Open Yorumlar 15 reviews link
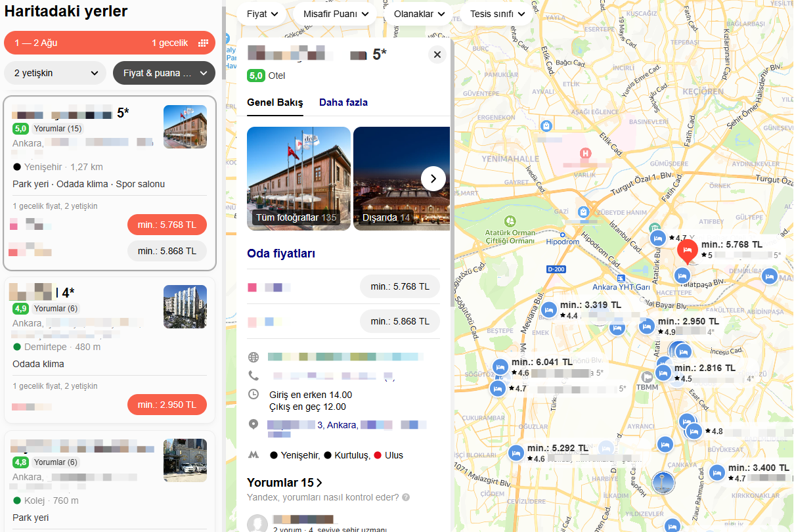 pos(284,483)
